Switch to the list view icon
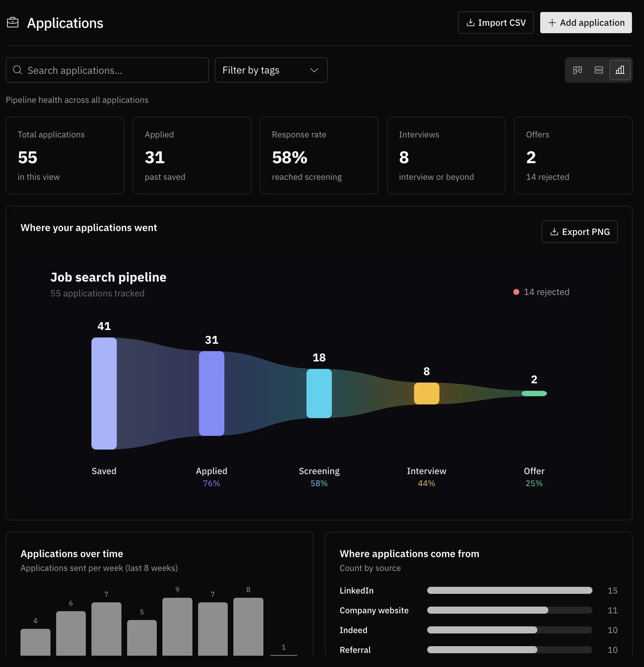This screenshot has height=667, width=644. pyautogui.click(x=599, y=70)
